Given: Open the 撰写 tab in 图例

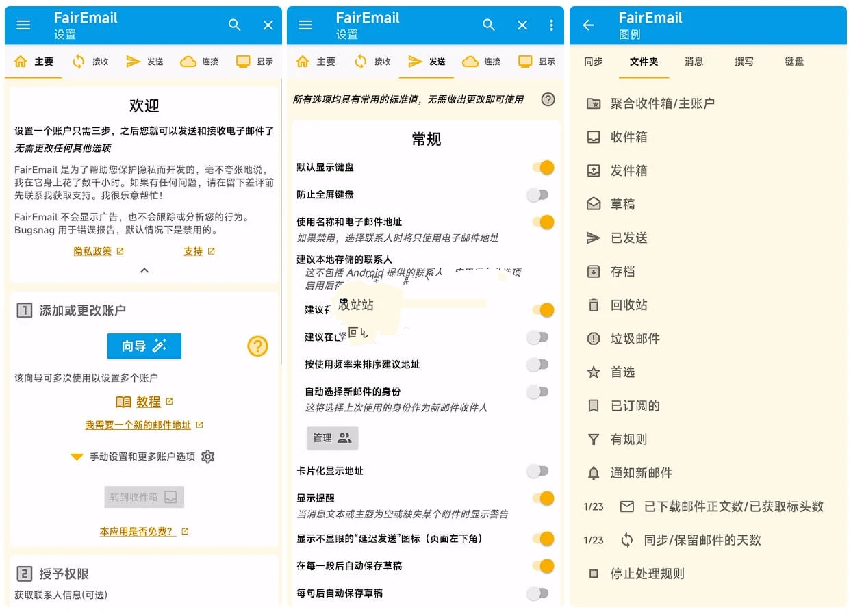Looking at the screenshot, I should pos(744,62).
